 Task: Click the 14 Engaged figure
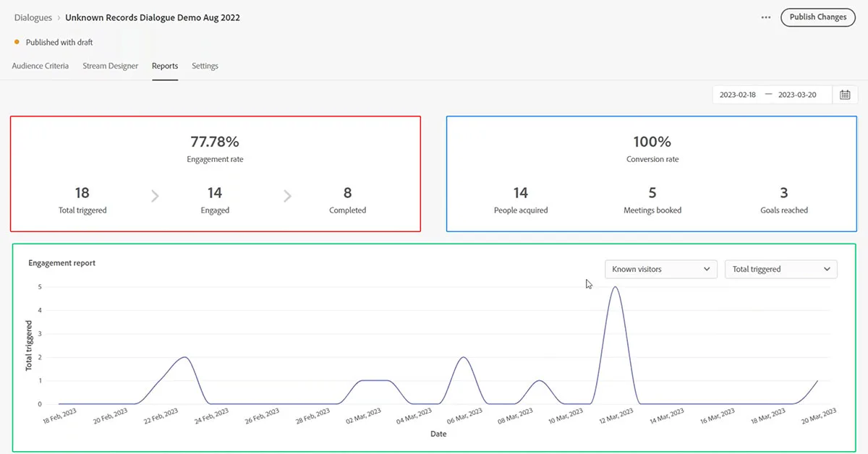[215, 193]
